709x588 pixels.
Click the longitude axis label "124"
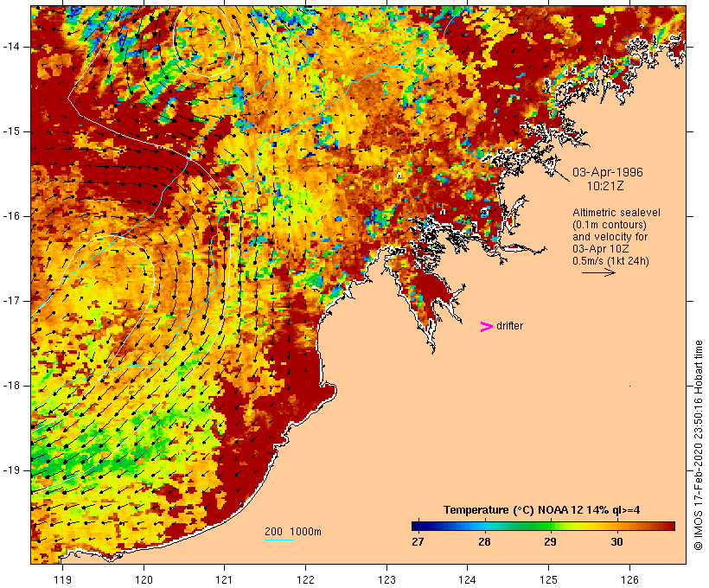pos(468,579)
